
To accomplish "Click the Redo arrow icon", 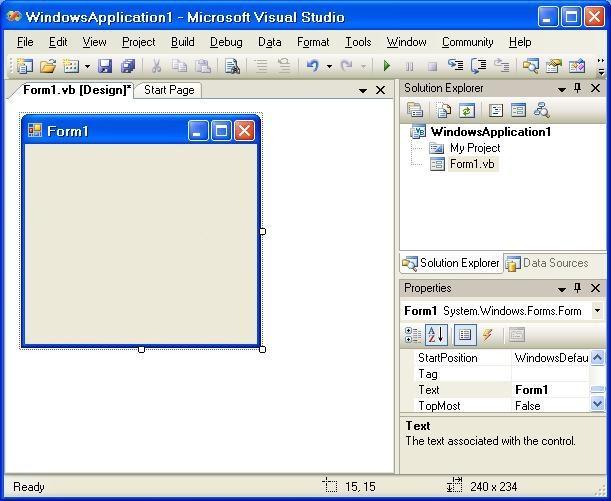I will [346, 66].
